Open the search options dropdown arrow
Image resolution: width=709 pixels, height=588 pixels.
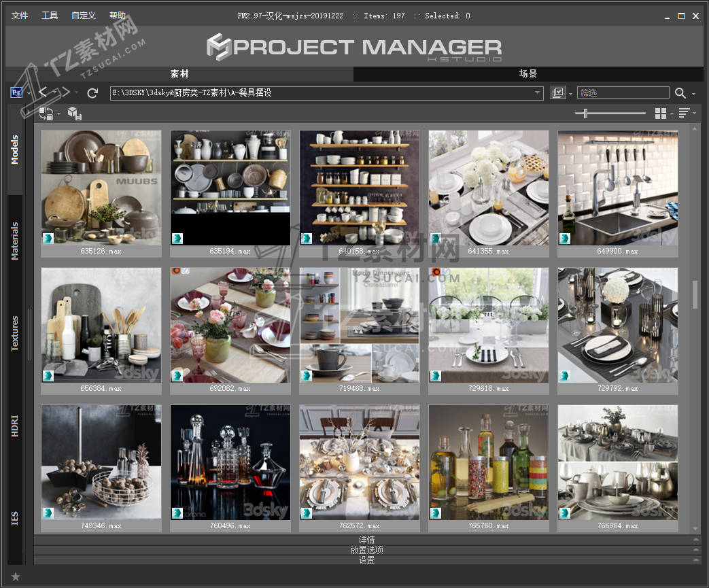pos(693,94)
